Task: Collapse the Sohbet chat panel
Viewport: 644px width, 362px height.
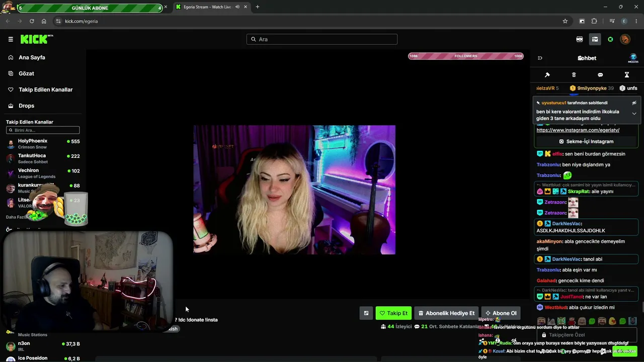Action: [x=540, y=58]
